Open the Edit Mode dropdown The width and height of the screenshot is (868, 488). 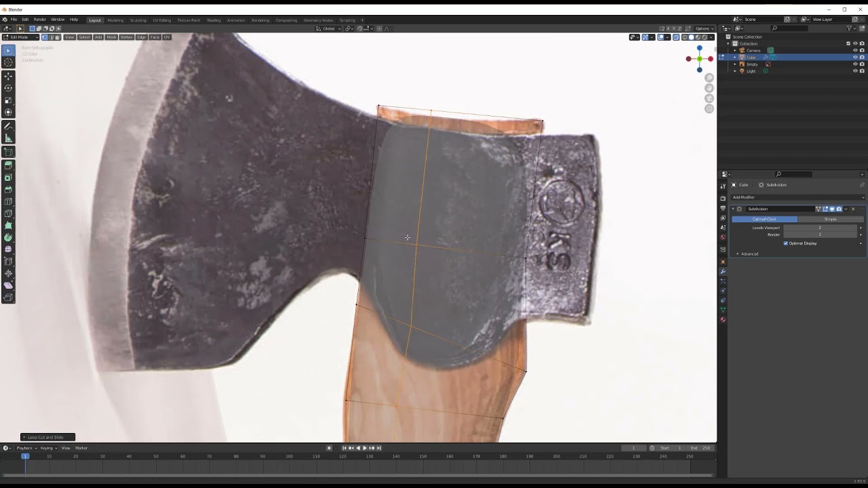[21, 37]
